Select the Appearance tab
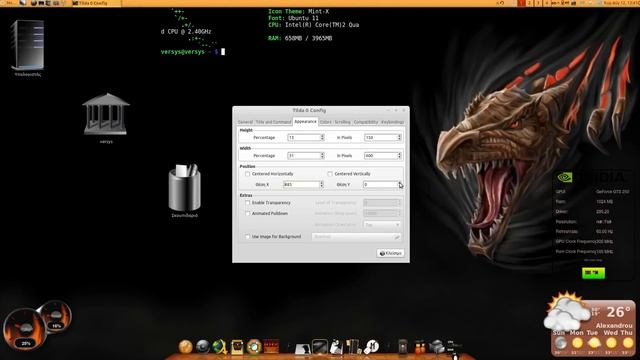 tap(305, 122)
